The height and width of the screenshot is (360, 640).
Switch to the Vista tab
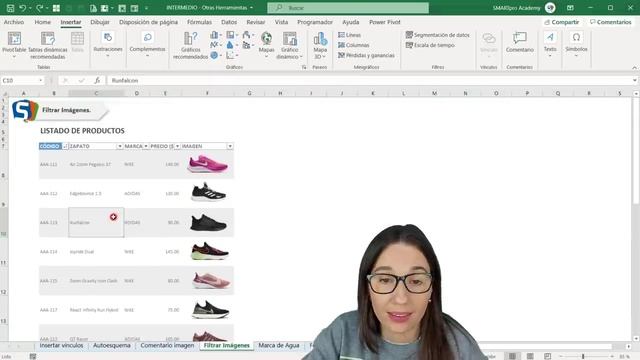tap(281, 22)
